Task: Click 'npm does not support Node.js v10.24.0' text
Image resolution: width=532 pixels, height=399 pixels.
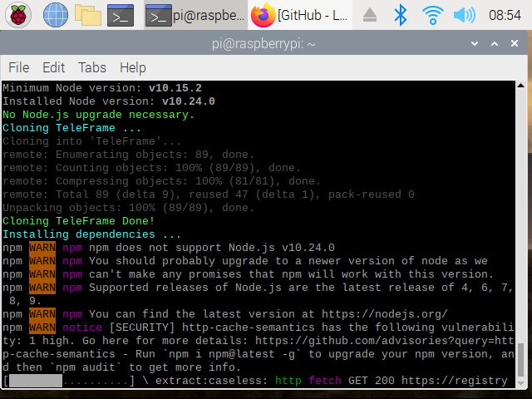Action: (x=212, y=248)
